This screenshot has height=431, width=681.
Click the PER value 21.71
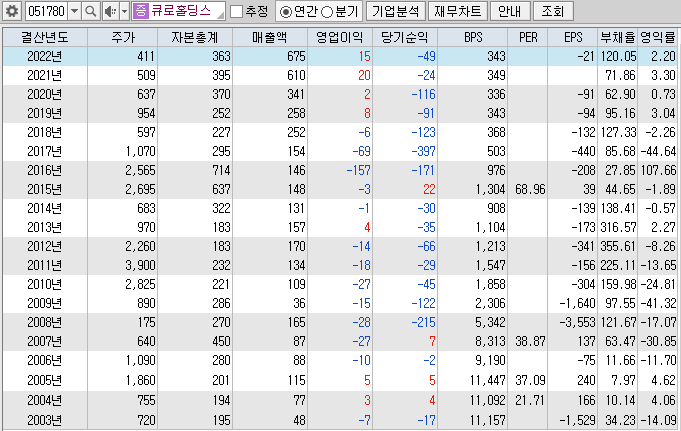(x=530, y=400)
